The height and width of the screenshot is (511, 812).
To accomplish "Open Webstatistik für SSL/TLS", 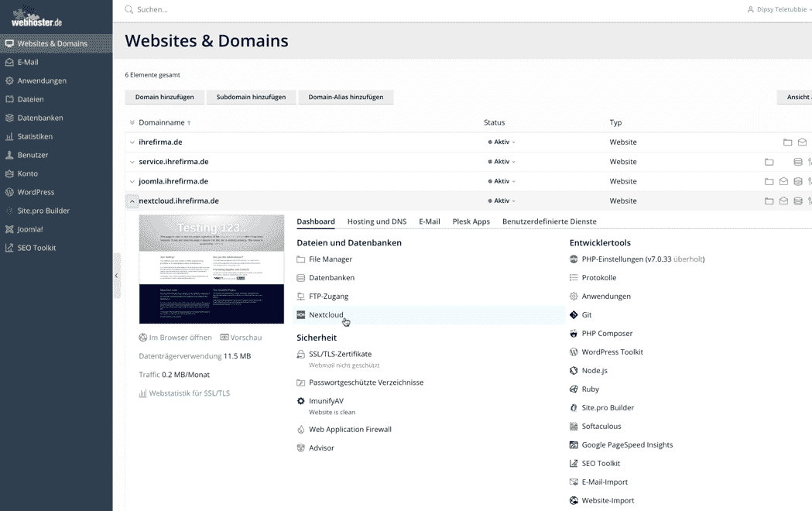I will (x=184, y=393).
